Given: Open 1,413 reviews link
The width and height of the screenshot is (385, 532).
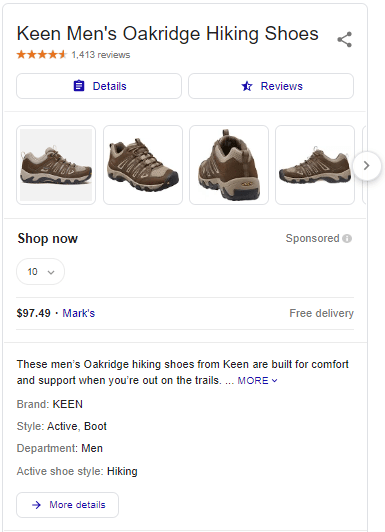Looking at the screenshot, I should tap(101, 55).
